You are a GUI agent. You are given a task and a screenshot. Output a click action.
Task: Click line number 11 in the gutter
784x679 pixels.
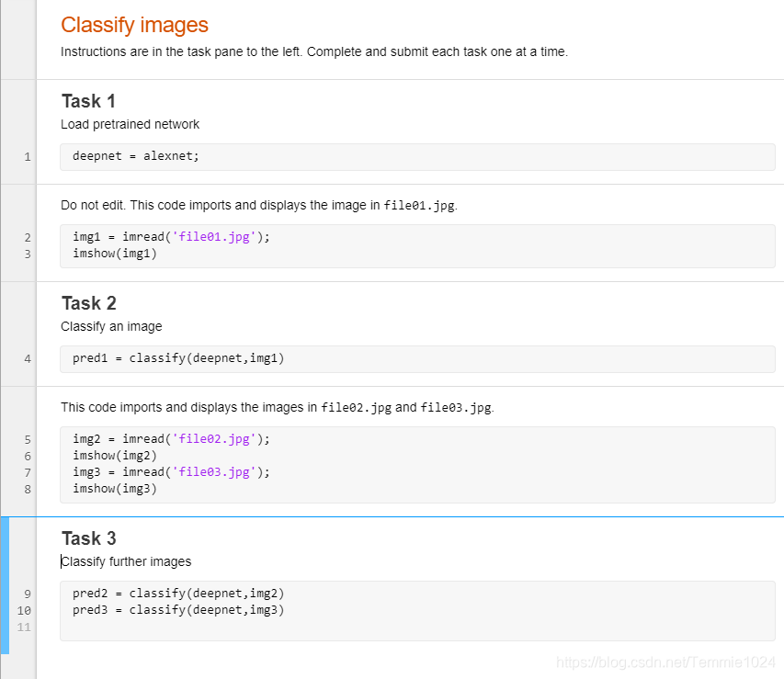point(24,628)
